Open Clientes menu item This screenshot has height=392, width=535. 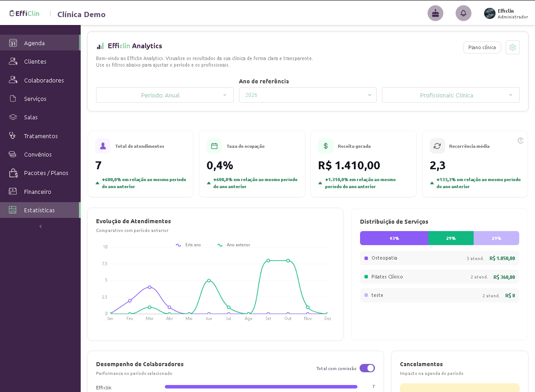pyautogui.click(x=40, y=61)
